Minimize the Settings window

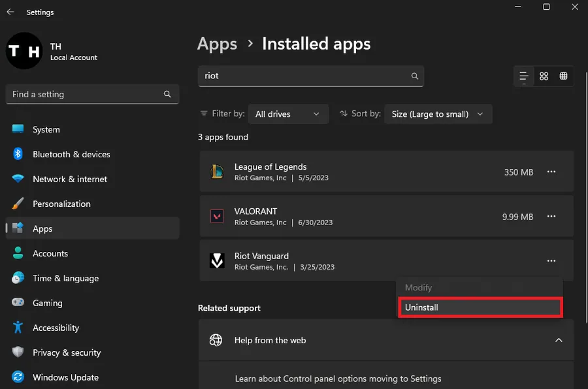coord(517,7)
